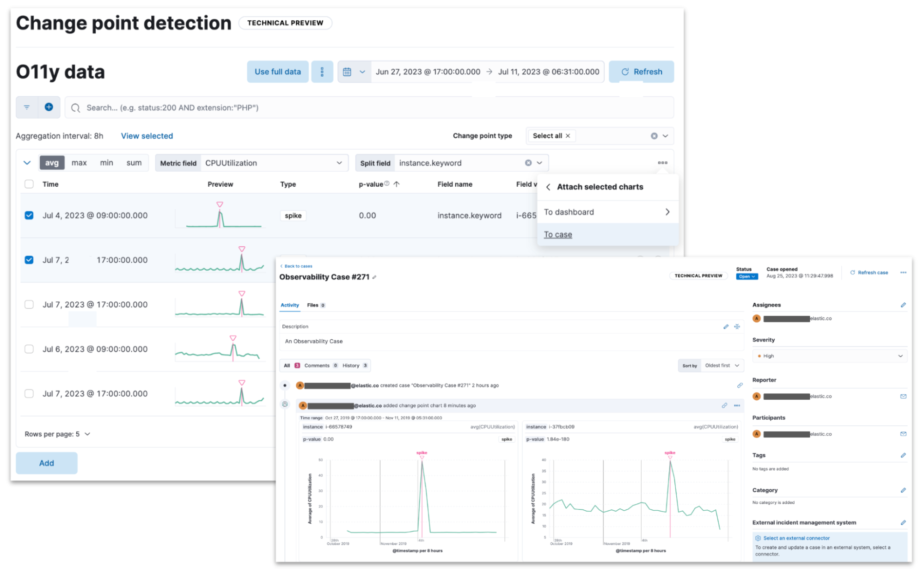Edit the case description with the pencil icon
The image size is (924, 569).
tap(726, 326)
